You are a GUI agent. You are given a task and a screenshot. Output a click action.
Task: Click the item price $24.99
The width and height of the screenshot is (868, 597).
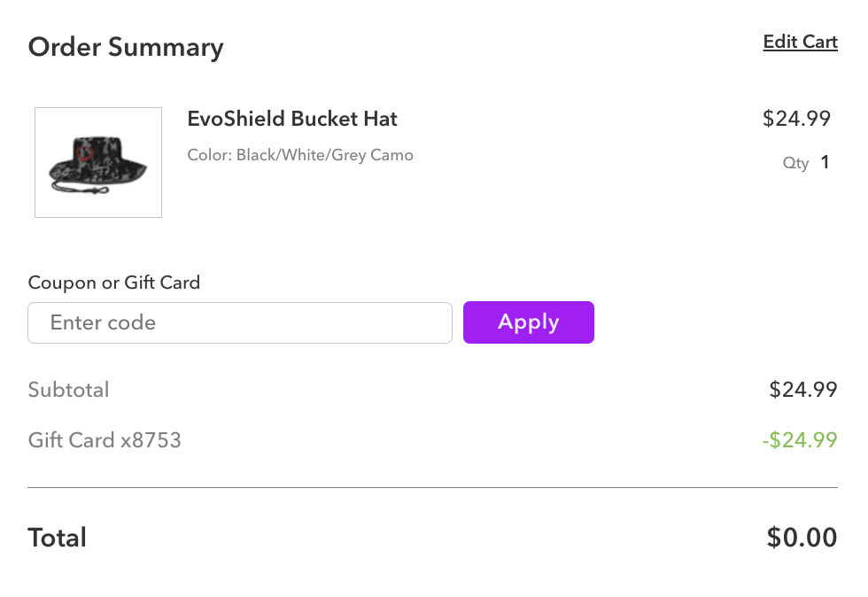point(796,119)
